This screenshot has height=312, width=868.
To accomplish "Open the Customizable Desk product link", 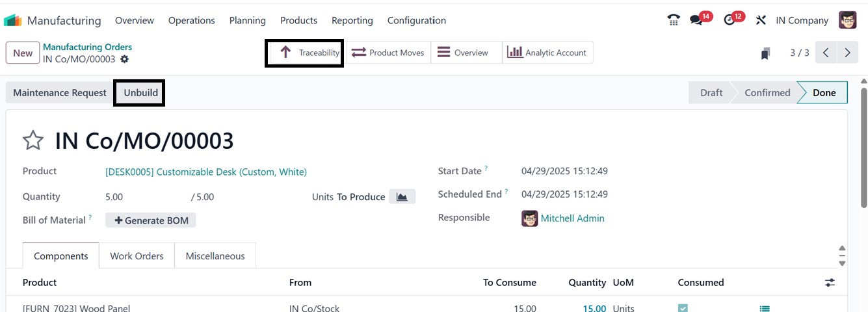I will point(205,172).
